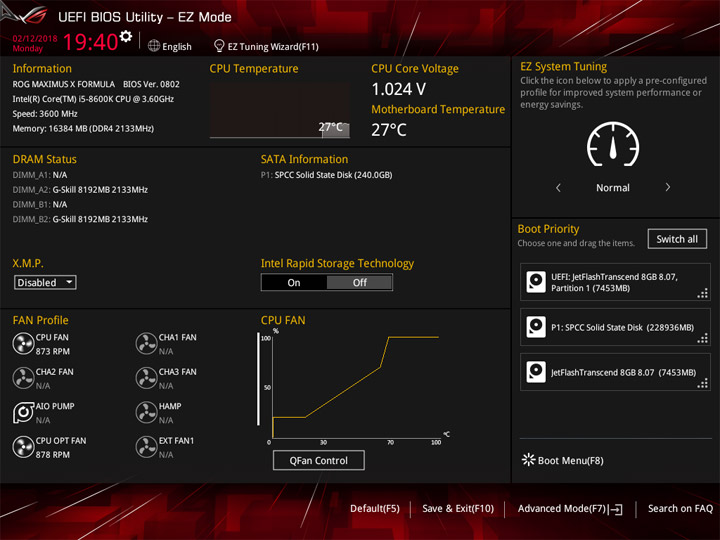Viewport: 720px width, 540px height.
Task: Select boot entry P1: SPCC Solid State Disk (228936MB)
Action: click(x=615, y=327)
